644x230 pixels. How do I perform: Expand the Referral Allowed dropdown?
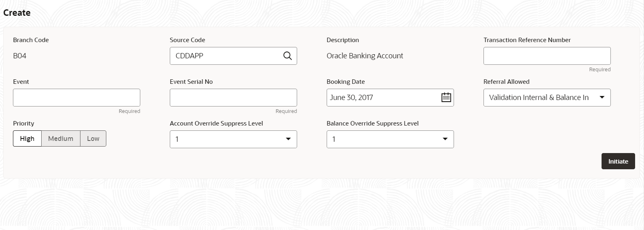pyautogui.click(x=547, y=98)
